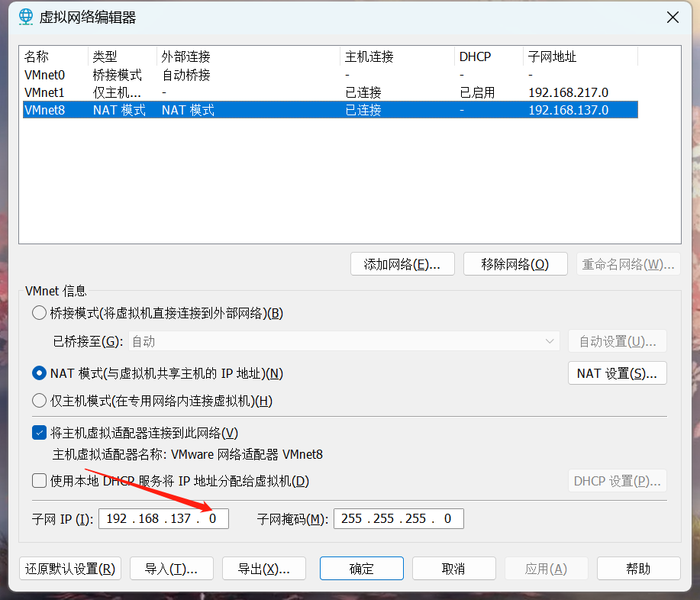Click the 应用(A) button

click(547, 568)
